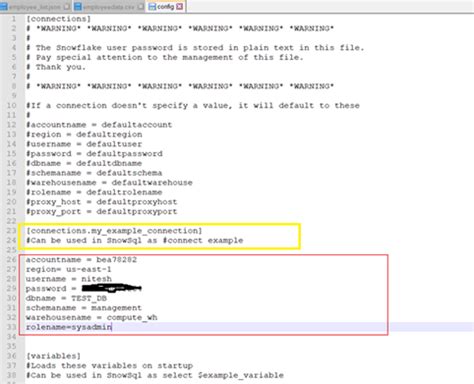Click the '[connections.my_example_connection]' line
This screenshot has width=474, height=384.
(x=114, y=231)
